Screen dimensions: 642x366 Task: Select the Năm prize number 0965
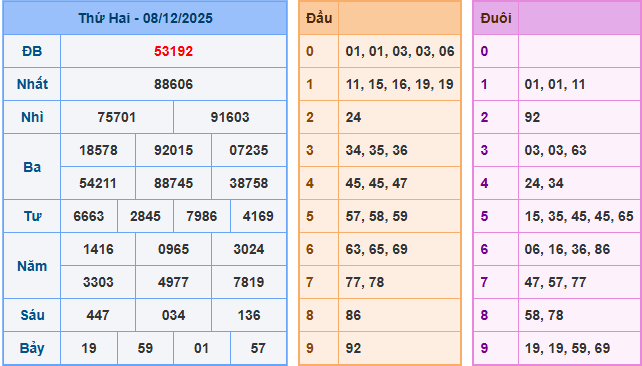[173, 249]
